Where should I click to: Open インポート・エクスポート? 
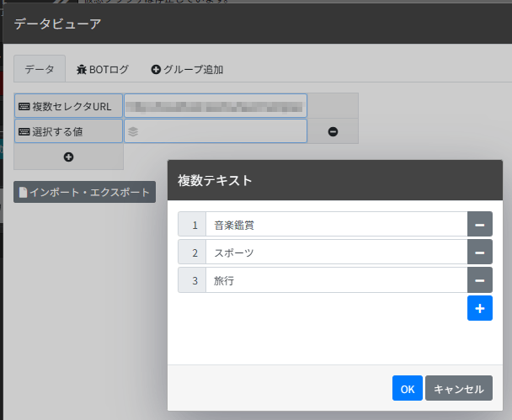coord(84,192)
